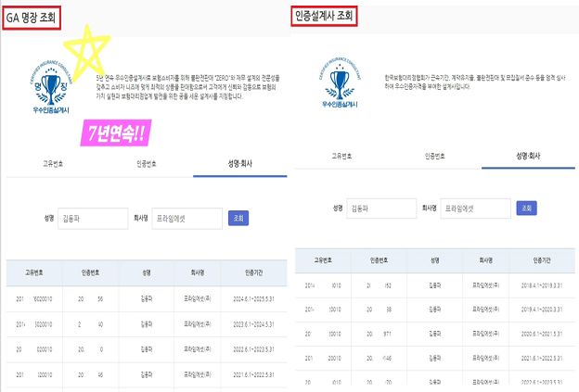Switch to 인증번호 tab in GA 명장 조회
The width and height of the screenshot is (579, 392).
tap(147, 164)
